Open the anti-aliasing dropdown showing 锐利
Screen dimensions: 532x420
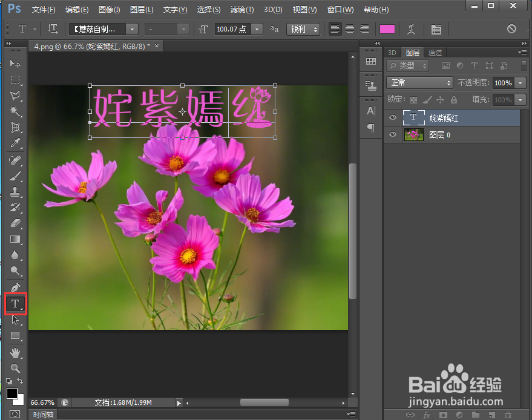click(x=303, y=29)
